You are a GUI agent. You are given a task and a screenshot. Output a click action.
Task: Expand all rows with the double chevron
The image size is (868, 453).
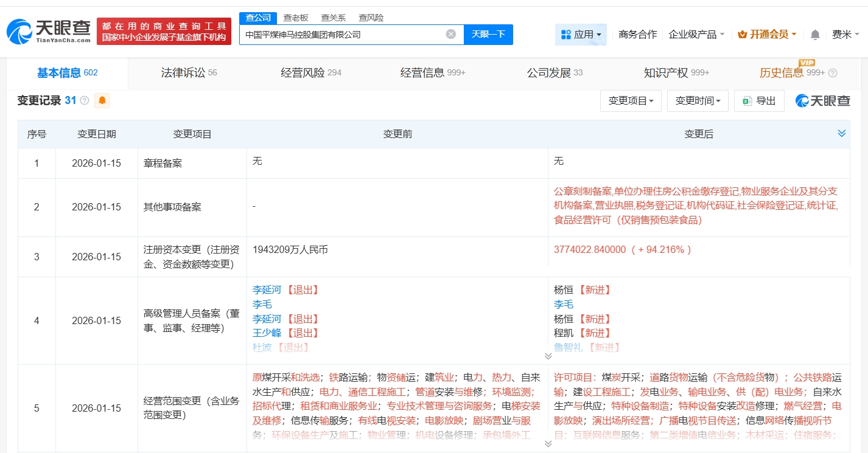click(x=841, y=133)
